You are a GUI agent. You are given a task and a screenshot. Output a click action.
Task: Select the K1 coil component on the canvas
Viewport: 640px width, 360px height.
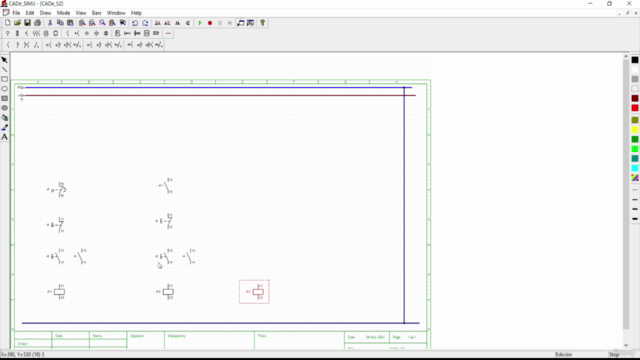(x=57, y=292)
